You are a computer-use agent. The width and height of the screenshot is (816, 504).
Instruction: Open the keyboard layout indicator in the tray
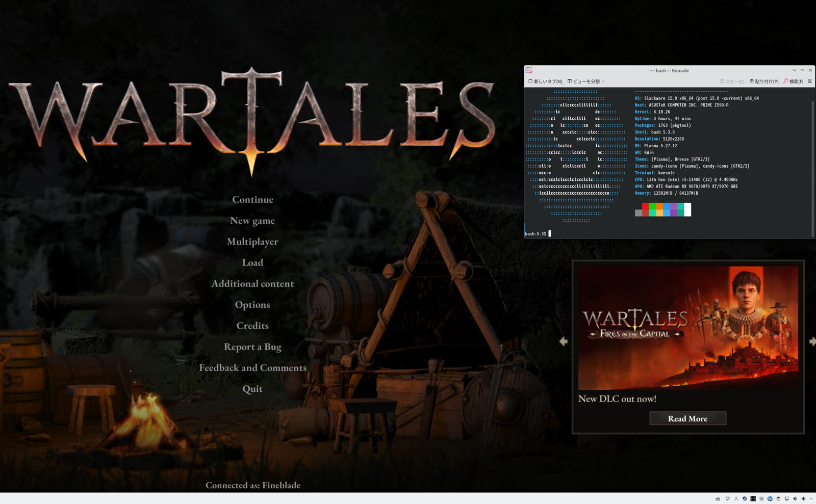coord(718,498)
